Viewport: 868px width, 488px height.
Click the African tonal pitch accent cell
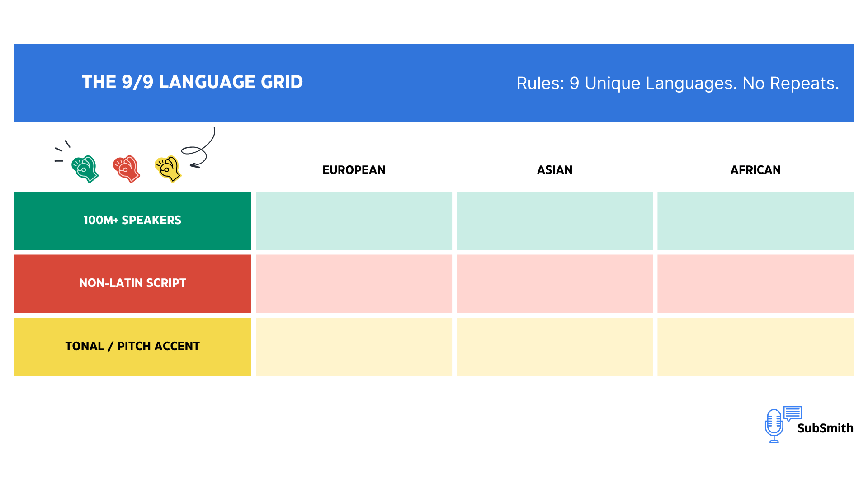click(755, 347)
